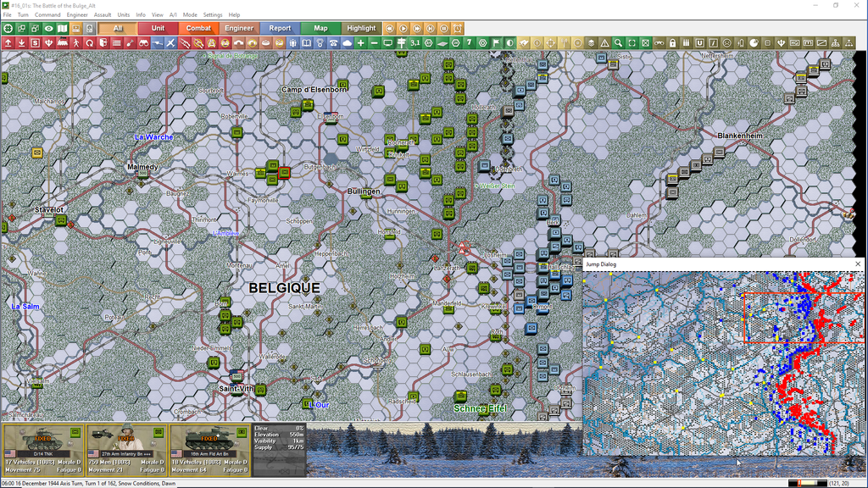Screen dimensions: 868x488
Task: Switch to the Combat toolbar tab
Action: tap(198, 28)
